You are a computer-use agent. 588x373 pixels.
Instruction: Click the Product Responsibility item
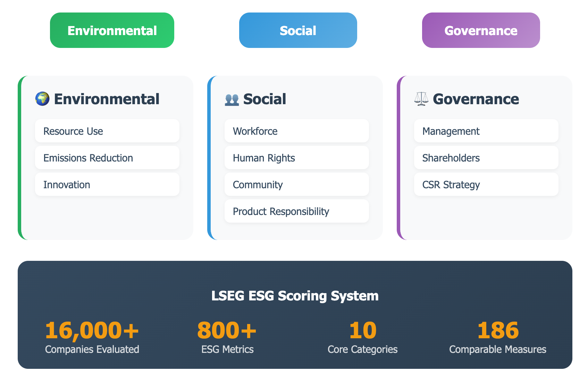coord(296,212)
